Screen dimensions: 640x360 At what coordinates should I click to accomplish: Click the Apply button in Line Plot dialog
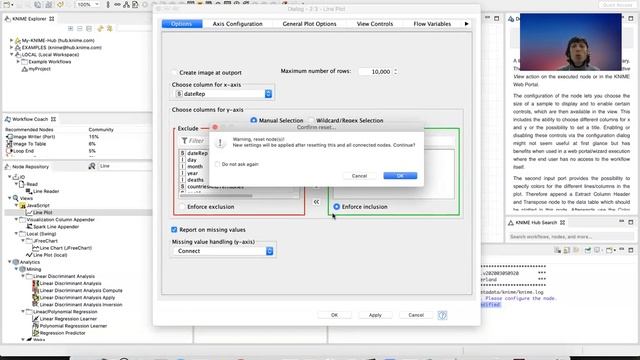[x=375, y=315]
